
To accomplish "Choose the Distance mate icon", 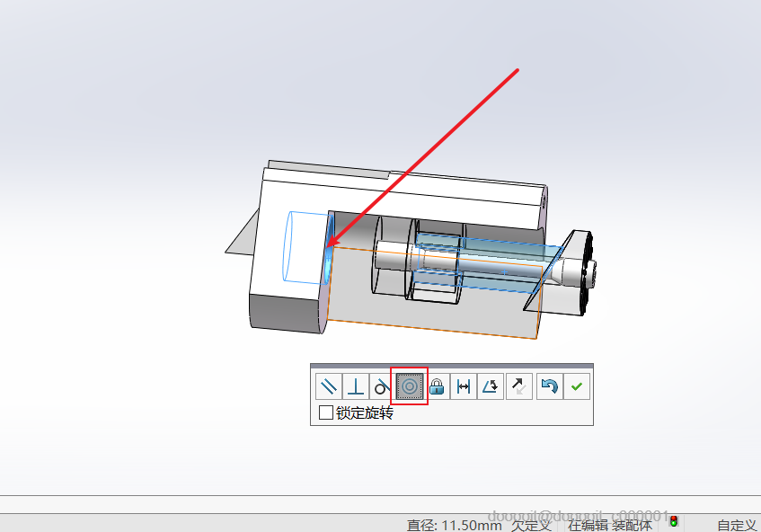I will [464, 386].
